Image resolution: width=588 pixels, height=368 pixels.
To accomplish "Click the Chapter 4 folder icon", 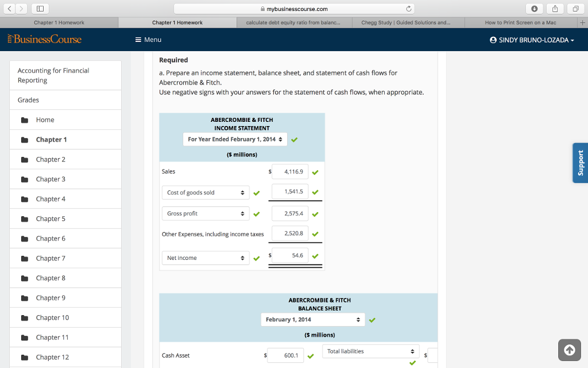I will tap(25, 199).
